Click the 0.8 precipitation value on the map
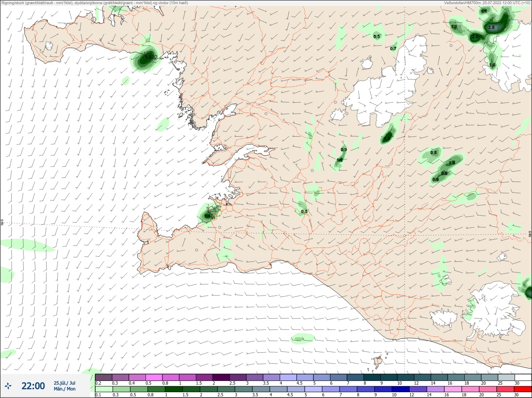The width and height of the screenshot is (532, 398). [x=433, y=152]
